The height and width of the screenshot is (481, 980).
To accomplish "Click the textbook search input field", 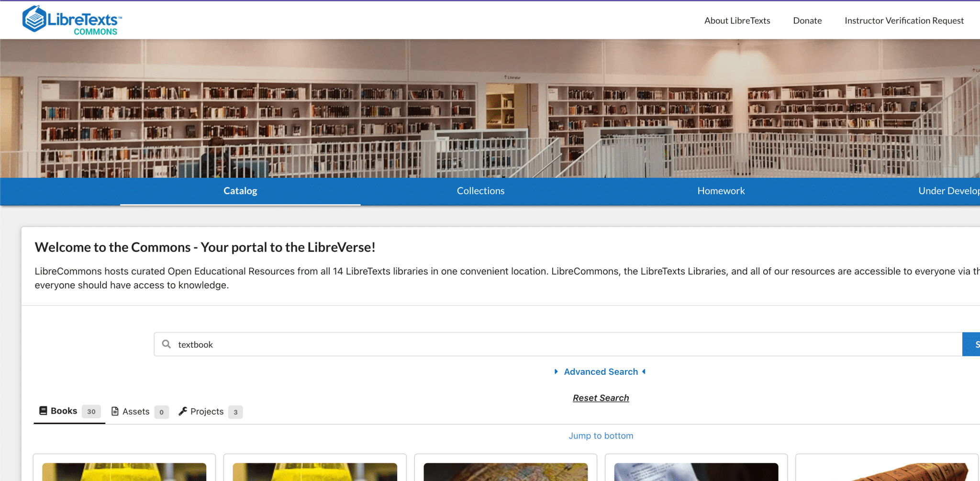I will [x=383, y=344].
